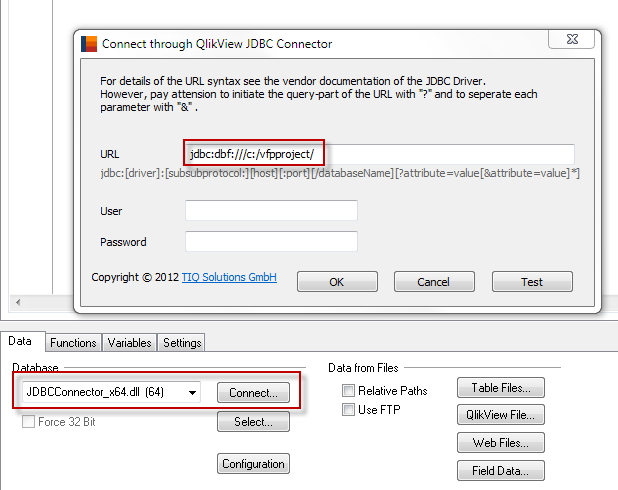This screenshot has height=490, width=618.
Task: Click the Cancel button
Action: [434, 282]
